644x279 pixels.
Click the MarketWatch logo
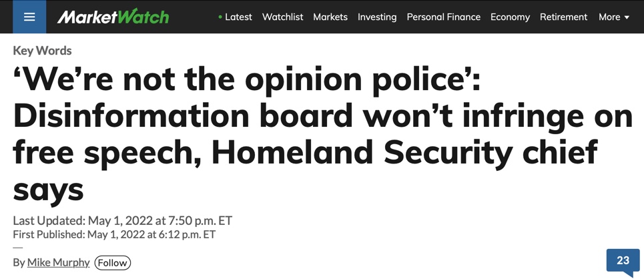tap(113, 17)
